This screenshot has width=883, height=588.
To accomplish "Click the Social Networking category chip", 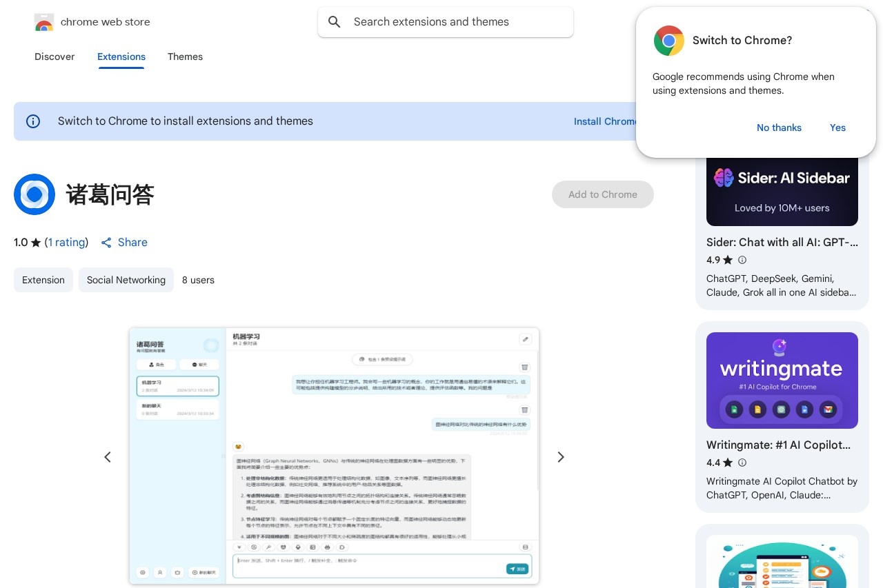I will (126, 280).
